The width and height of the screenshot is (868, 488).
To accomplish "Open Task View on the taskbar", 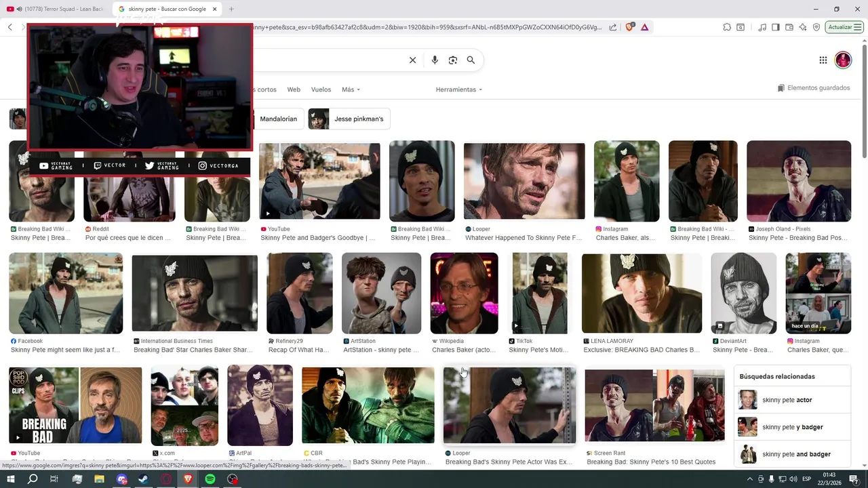I will 55,479.
